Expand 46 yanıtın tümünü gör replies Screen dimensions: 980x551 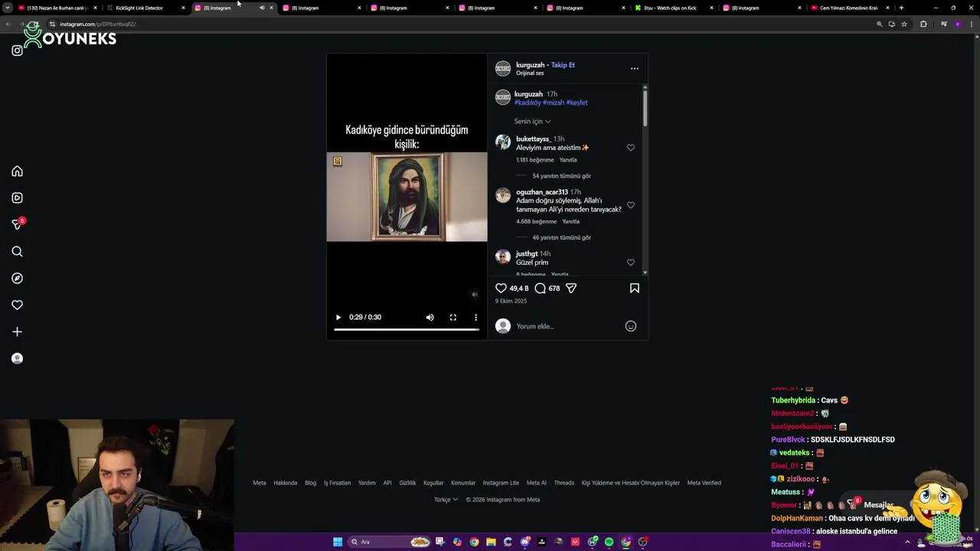561,237
